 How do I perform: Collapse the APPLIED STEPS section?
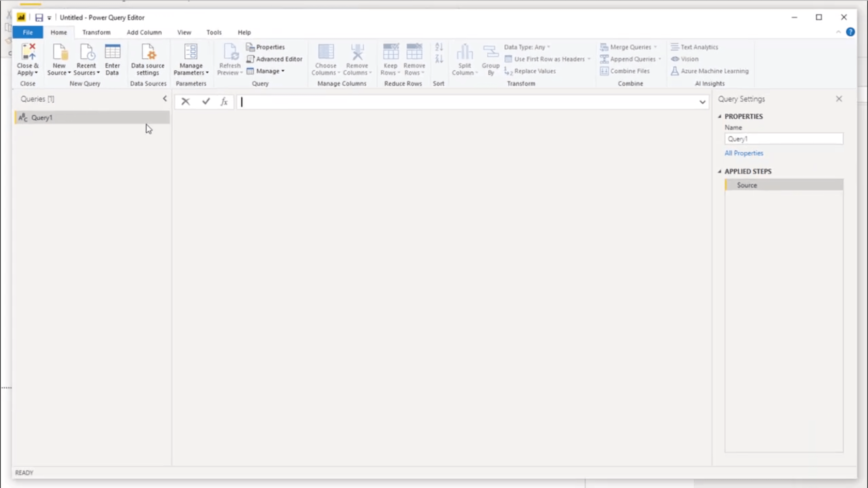[720, 171]
